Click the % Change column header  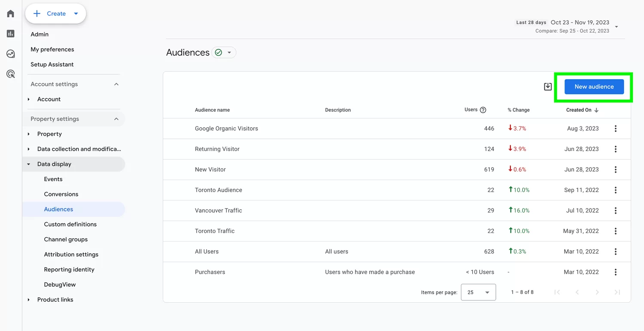coord(519,110)
